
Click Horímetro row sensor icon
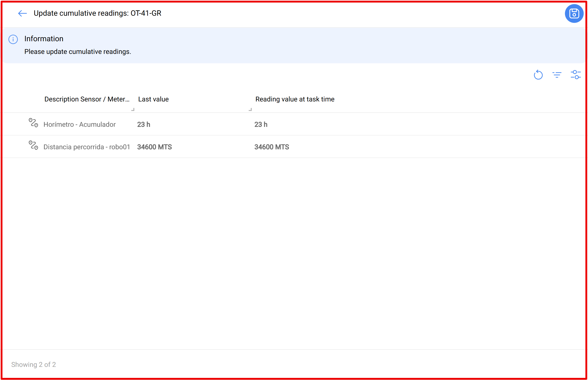33,123
